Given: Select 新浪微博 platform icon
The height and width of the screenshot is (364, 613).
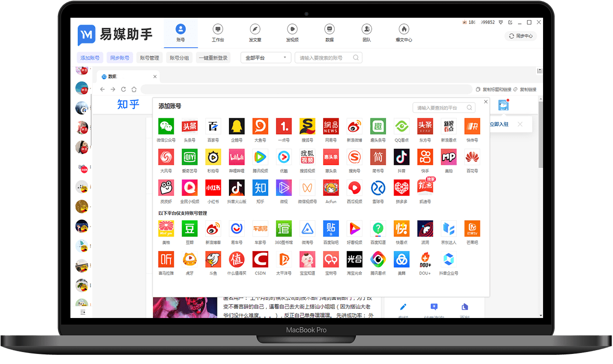Looking at the screenshot, I should pos(354,126).
